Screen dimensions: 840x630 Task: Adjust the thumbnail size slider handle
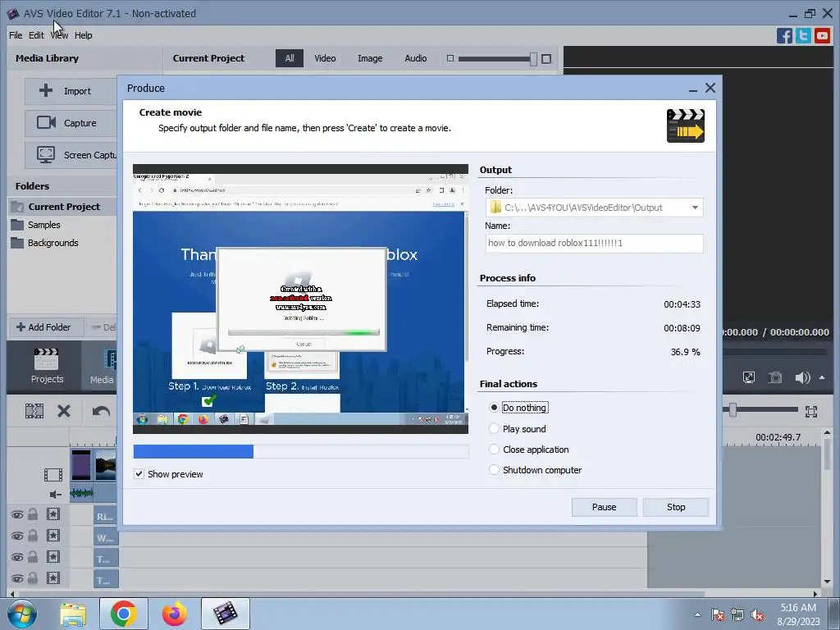pyautogui.click(x=533, y=59)
